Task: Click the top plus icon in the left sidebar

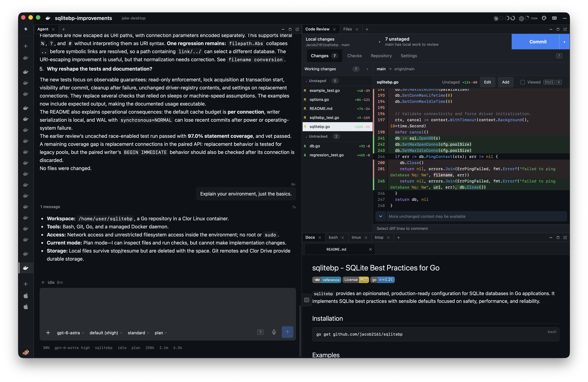Action: (x=26, y=46)
